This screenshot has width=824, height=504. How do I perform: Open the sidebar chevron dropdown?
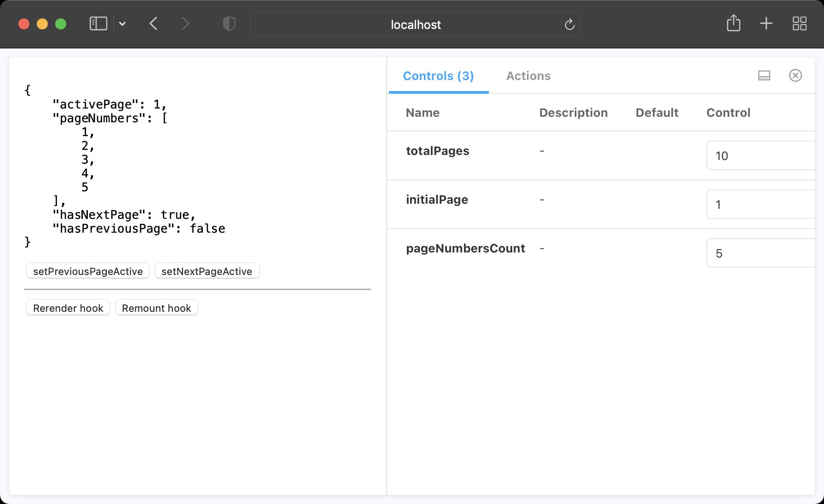(121, 23)
